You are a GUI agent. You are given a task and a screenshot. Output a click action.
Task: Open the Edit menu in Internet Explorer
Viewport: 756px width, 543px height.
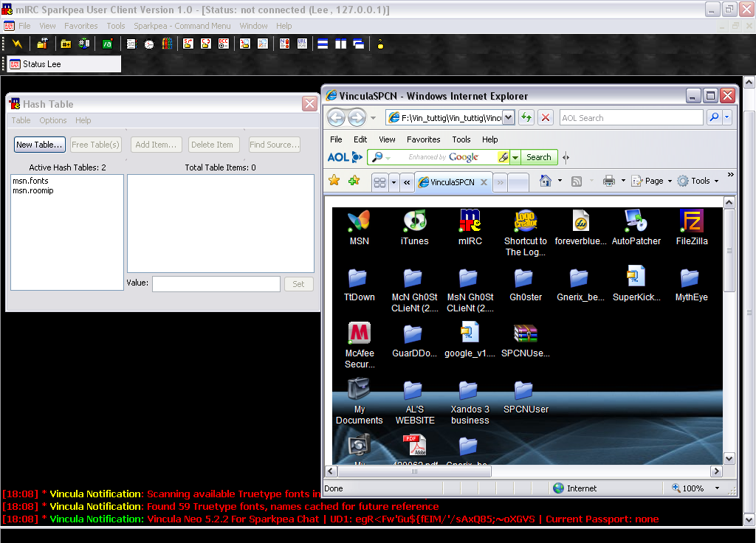(x=360, y=139)
